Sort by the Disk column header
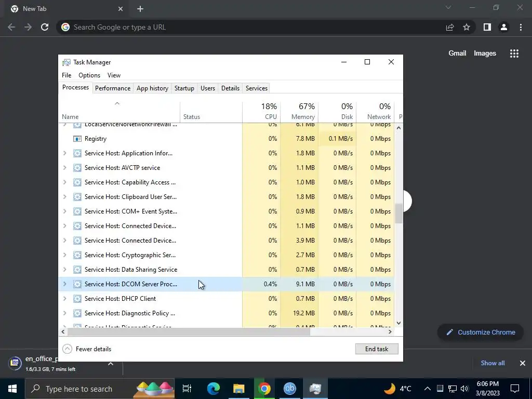Screen dimensions: 532x399 pos(338,111)
